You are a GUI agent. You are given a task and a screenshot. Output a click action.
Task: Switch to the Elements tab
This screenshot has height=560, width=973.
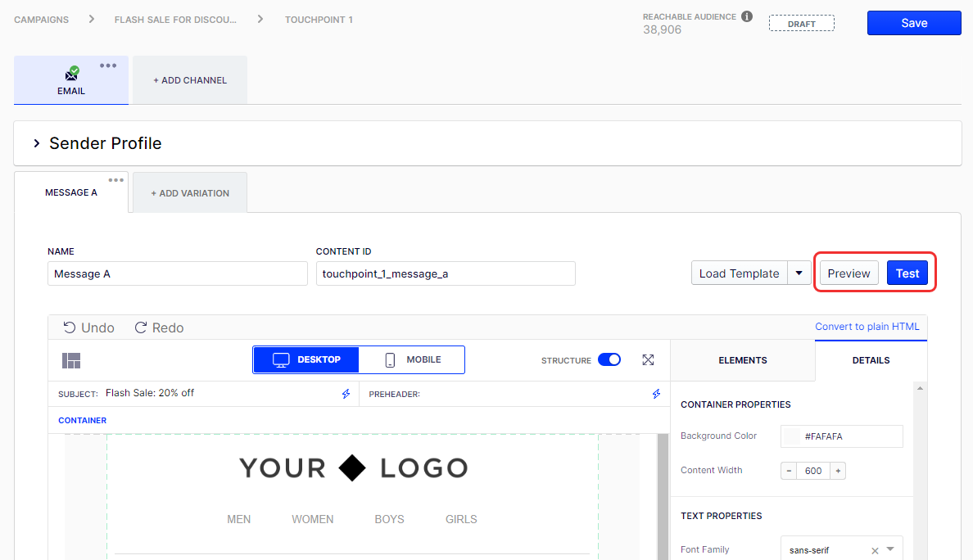(x=742, y=360)
